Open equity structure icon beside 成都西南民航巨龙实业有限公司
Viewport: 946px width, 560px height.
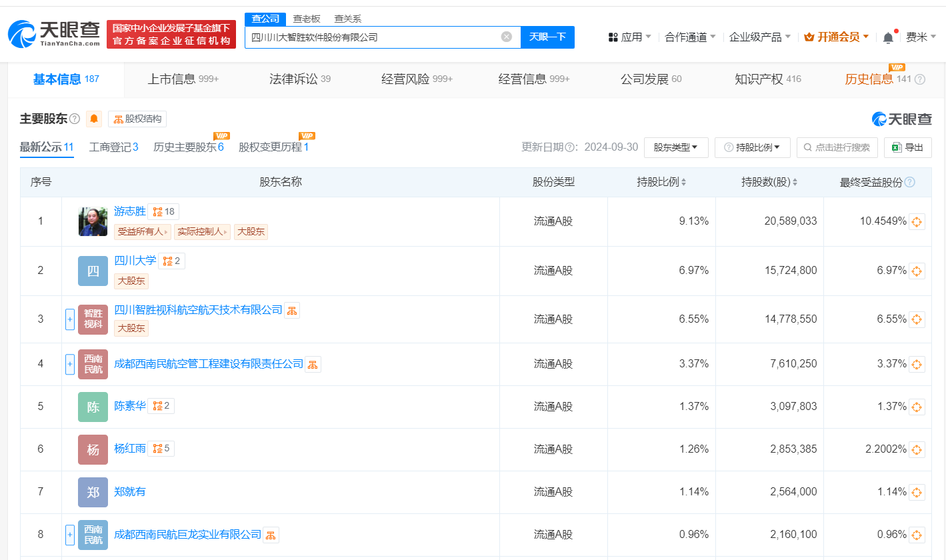(x=271, y=535)
